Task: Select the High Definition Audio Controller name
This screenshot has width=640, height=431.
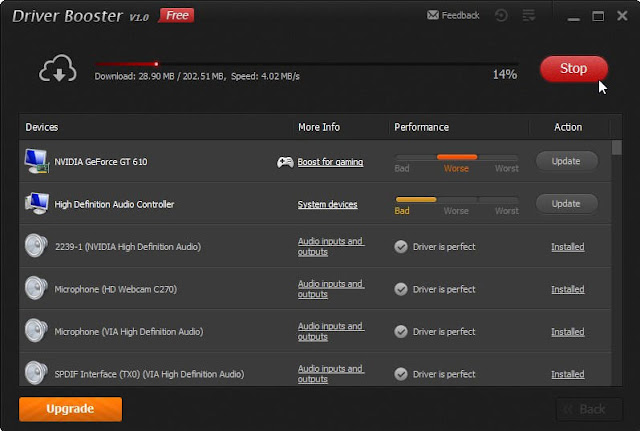Action: tap(114, 204)
